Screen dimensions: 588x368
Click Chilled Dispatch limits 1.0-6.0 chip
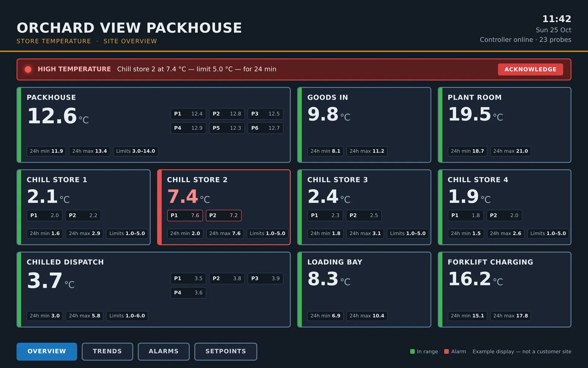[127, 316]
